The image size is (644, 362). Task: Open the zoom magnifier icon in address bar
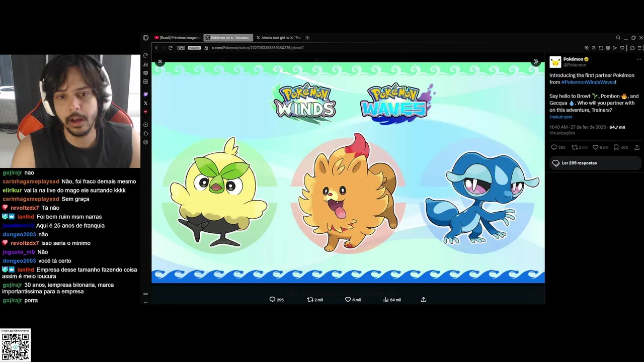pyautogui.click(x=587, y=48)
